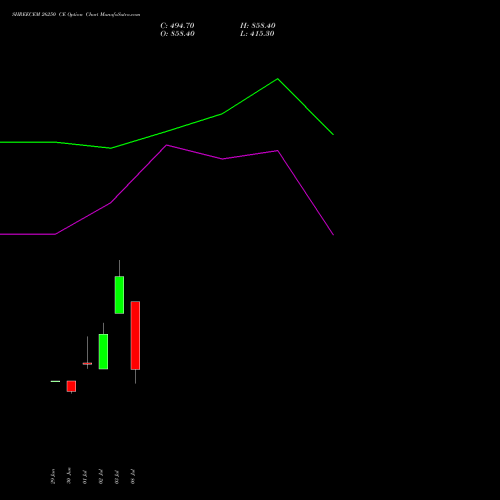
Task: Select the low value L: 415.30
Action: click(x=257, y=34)
